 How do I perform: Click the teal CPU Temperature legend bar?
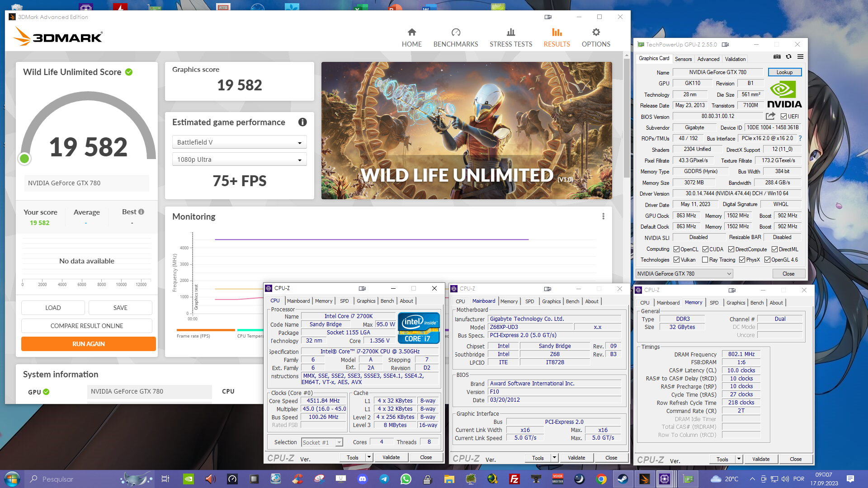tap(250, 330)
